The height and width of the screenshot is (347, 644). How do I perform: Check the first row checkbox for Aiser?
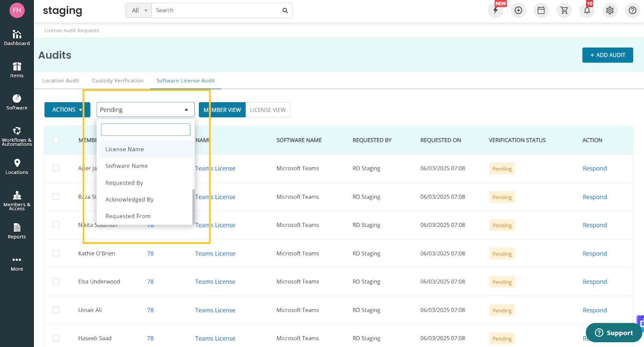pyautogui.click(x=56, y=168)
